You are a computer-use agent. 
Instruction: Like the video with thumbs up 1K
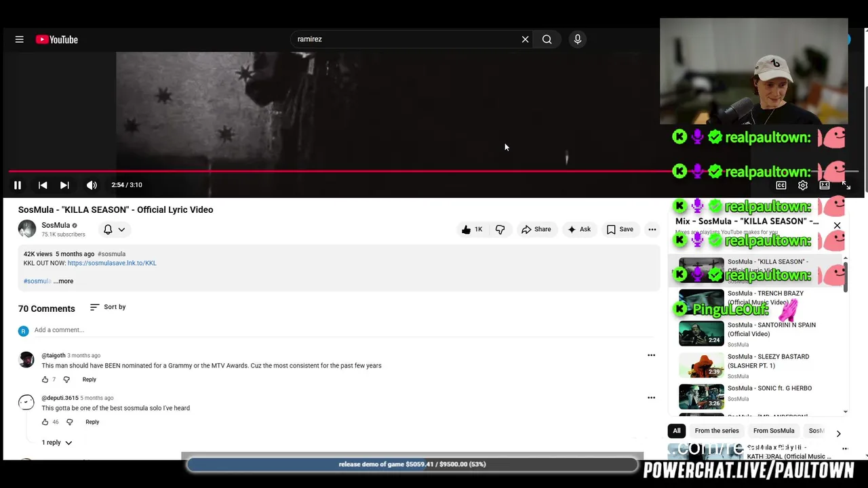pos(472,230)
